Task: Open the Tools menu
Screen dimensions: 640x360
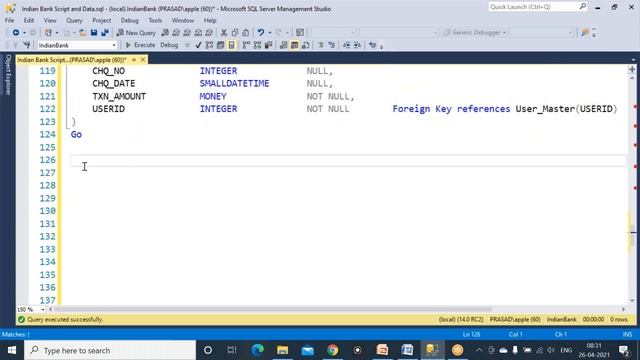Action: (155, 20)
